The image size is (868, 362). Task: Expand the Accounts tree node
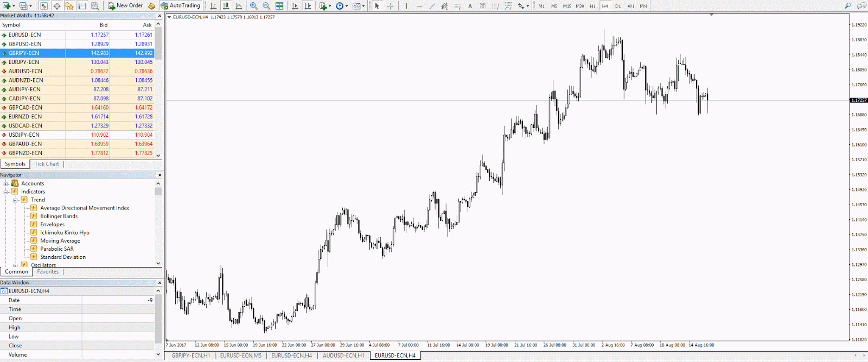[6, 183]
